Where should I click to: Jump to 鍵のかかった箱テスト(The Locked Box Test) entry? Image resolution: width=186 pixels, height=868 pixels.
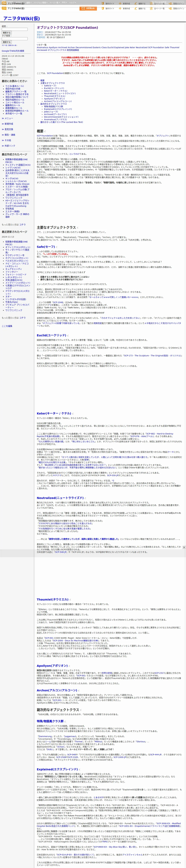61,122
